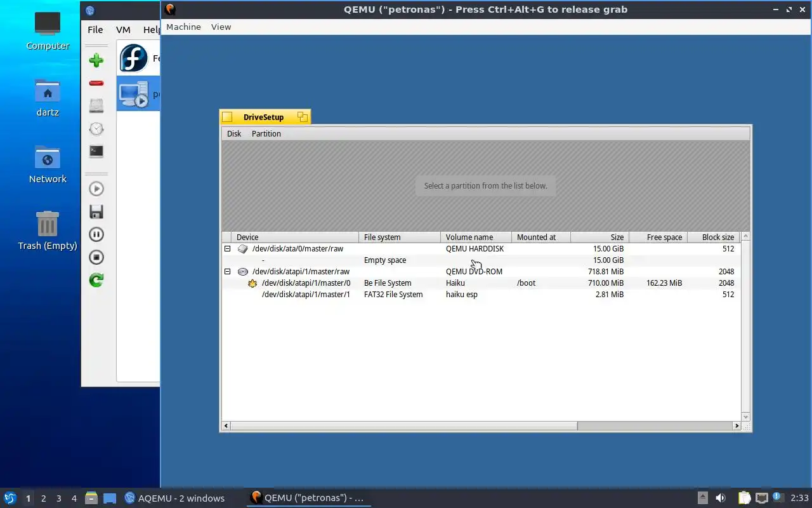
Task: Click Mounted at column header
Action: [541, 237]
